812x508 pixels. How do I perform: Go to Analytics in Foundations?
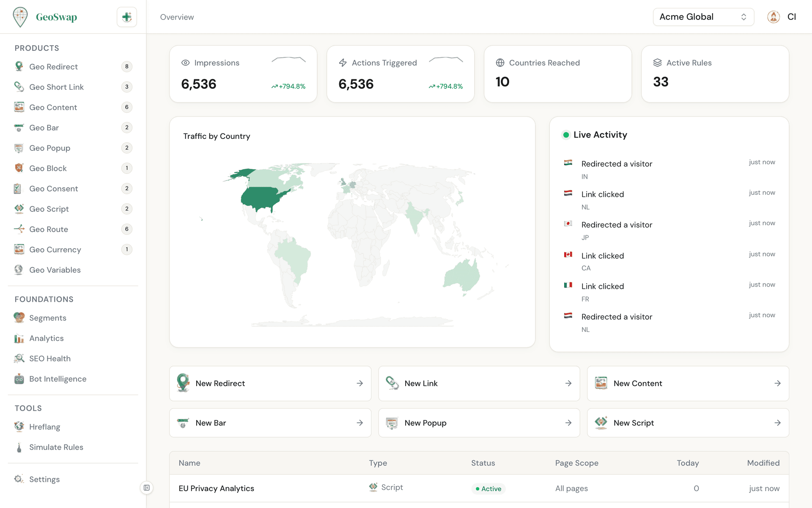[x=46, y=338]
